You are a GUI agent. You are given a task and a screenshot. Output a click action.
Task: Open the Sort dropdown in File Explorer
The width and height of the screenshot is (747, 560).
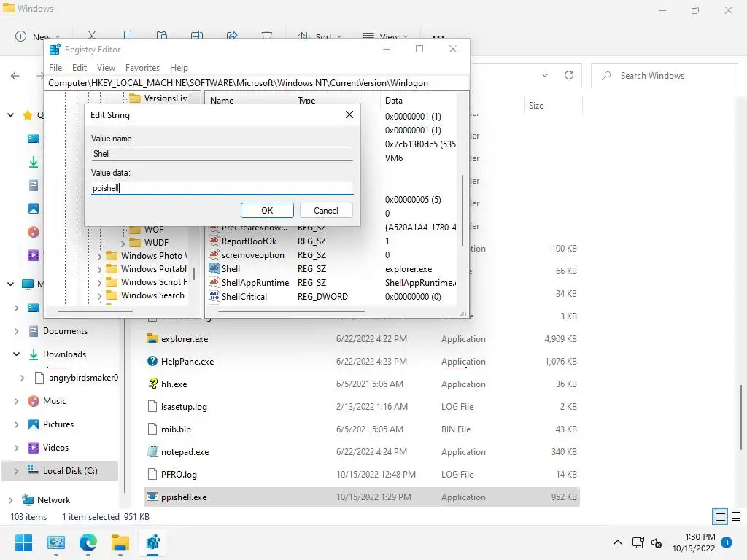pyautogui.click(x=320, y=36)
